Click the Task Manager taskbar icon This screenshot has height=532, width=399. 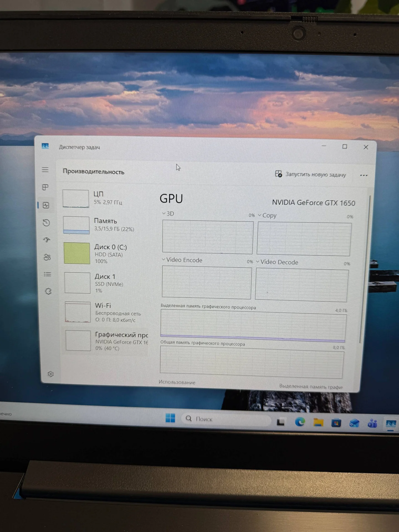tap(391, 424)
